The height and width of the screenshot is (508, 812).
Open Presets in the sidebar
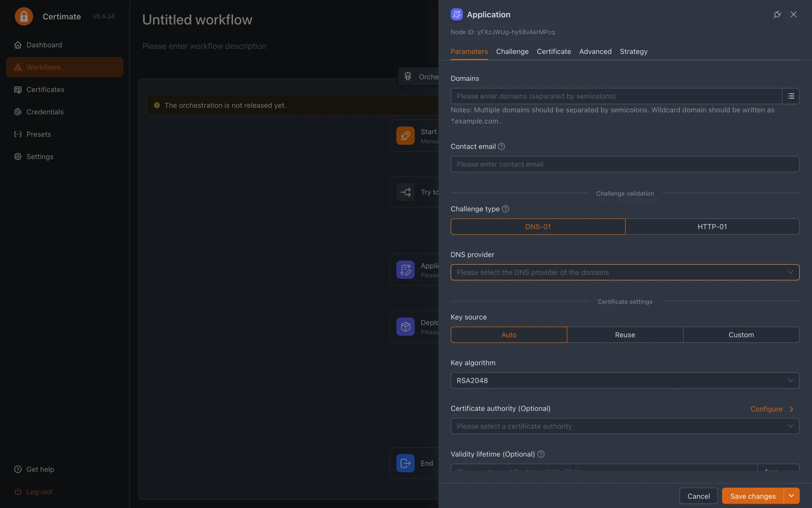(x=64, y=134)
